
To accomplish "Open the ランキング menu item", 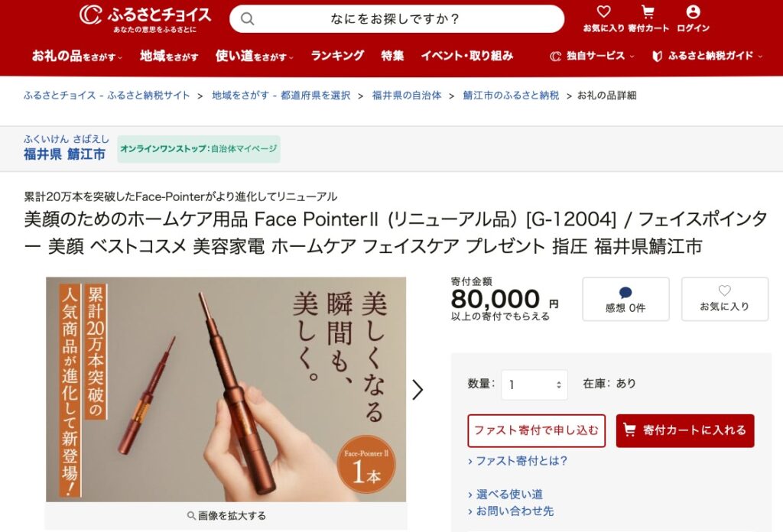I will (x=337, y=56).
